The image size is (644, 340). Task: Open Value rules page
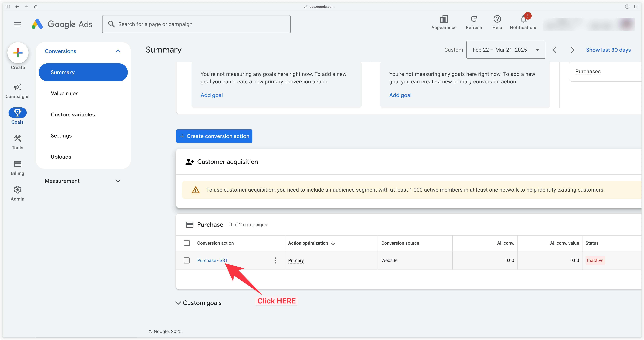click(x=65, y=93)
